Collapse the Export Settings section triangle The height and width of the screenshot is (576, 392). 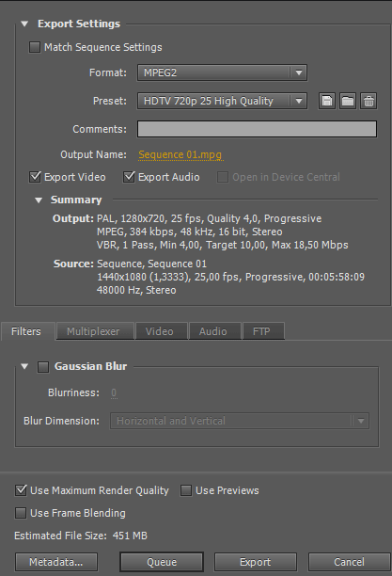[24, 24]
